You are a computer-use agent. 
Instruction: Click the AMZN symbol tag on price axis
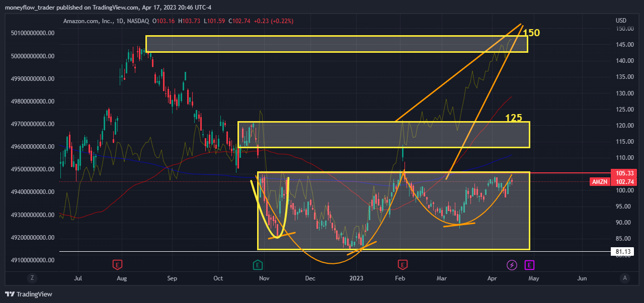[x=599, y=182]
